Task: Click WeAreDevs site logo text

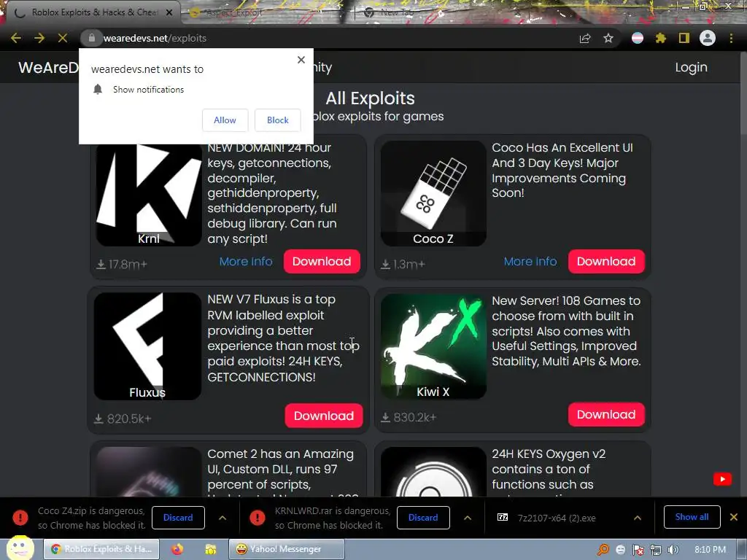Action: [x=47, y=67]
